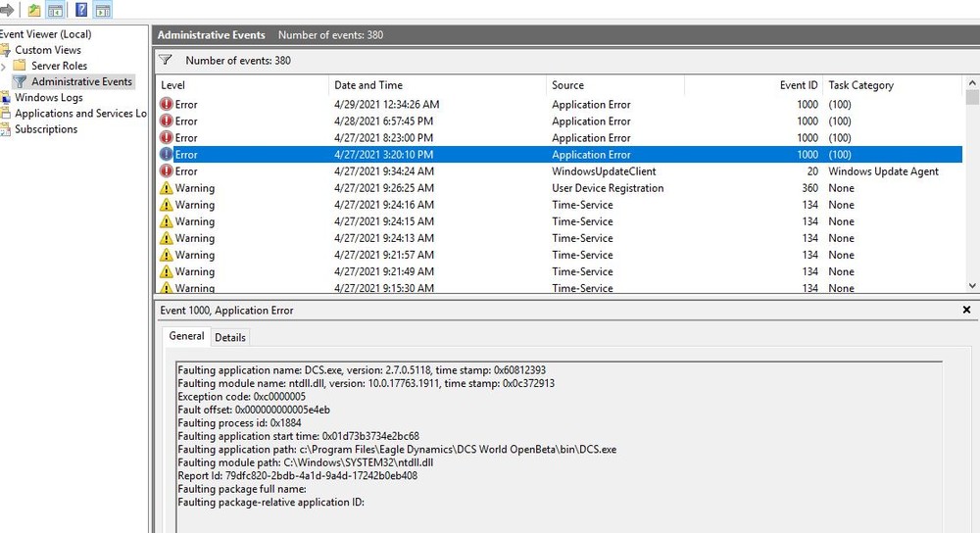Image resolution: width=980 pixels, height=533 pixels.
Task: Click the forward arrow toolbar icon
Action: (x=7, y=10)
